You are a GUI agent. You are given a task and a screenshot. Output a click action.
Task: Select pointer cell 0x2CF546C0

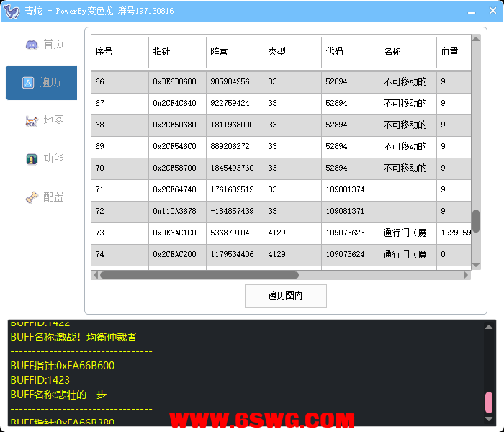177,147
